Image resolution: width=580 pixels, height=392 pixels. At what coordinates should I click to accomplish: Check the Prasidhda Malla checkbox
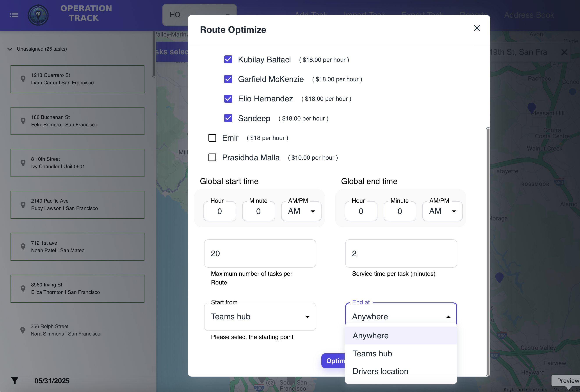click(212, 157)
